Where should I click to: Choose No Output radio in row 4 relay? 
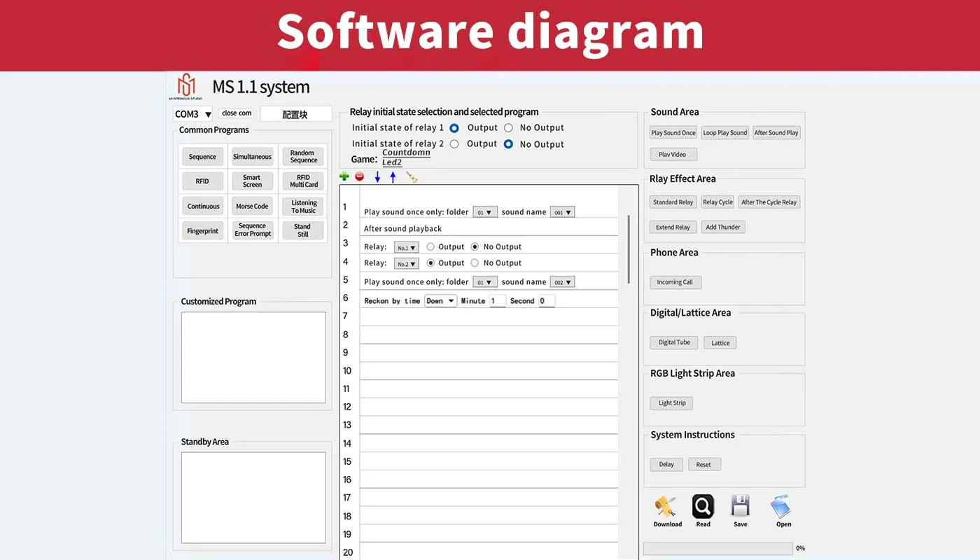pyautogui.click(x=475, y=263)
